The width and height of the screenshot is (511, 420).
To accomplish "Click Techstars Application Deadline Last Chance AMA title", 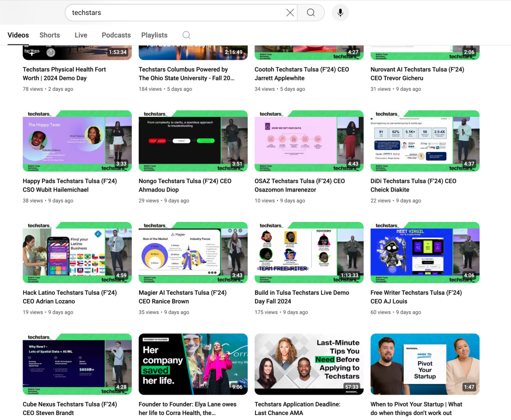I will pyautogui.click(x=297, y=409).
